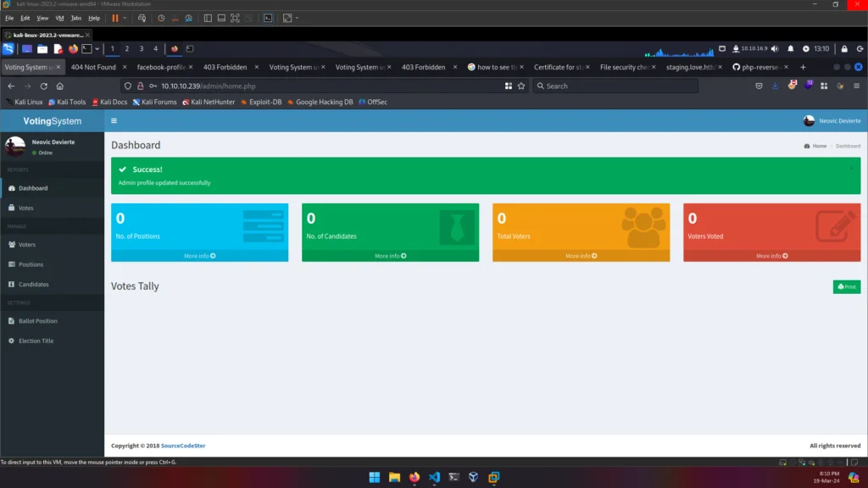Image resolution: width=868 pixels, height=488 pixels.
Task: Open the Kali applications menu icon
Action: point(8,48)
